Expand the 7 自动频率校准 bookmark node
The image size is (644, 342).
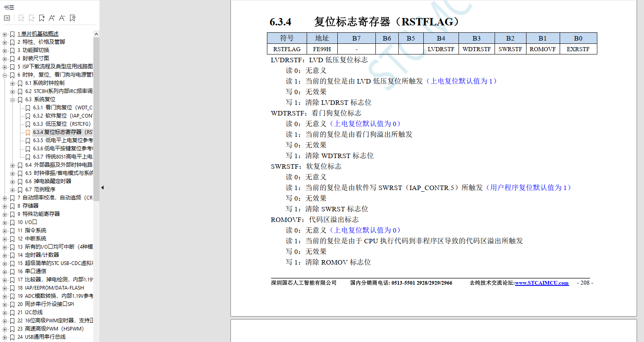coord(5,198)
